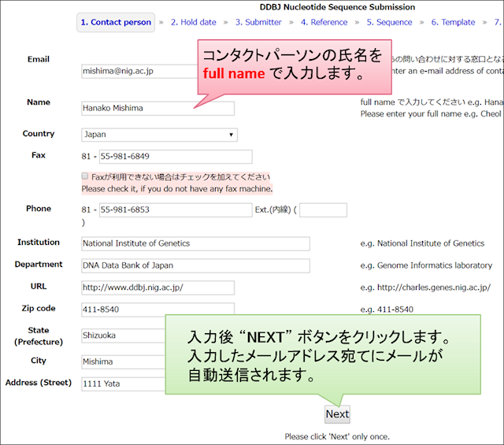
Task: Click the Next button
Action: point(337,414)
